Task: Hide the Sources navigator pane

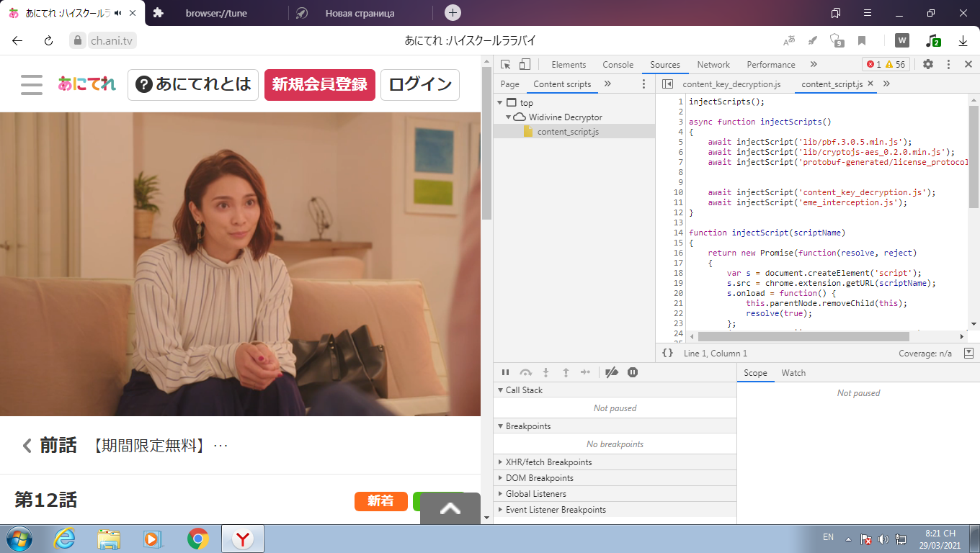Action: 667,84
